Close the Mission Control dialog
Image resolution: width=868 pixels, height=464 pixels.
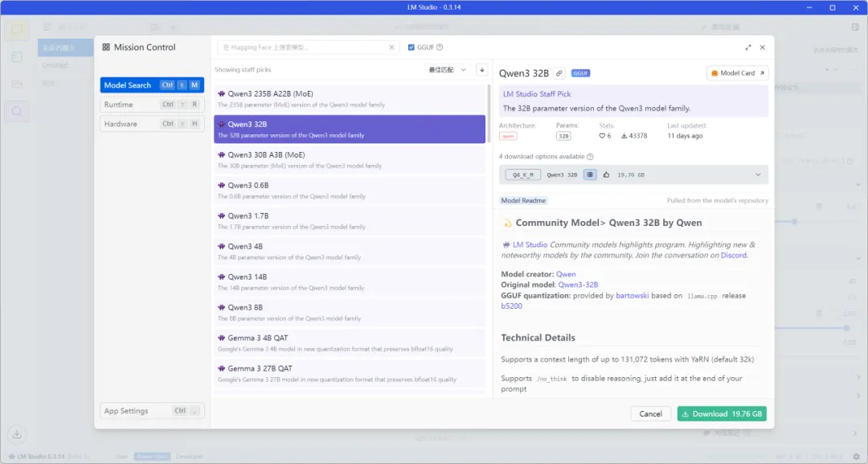[x=762, y=47]
